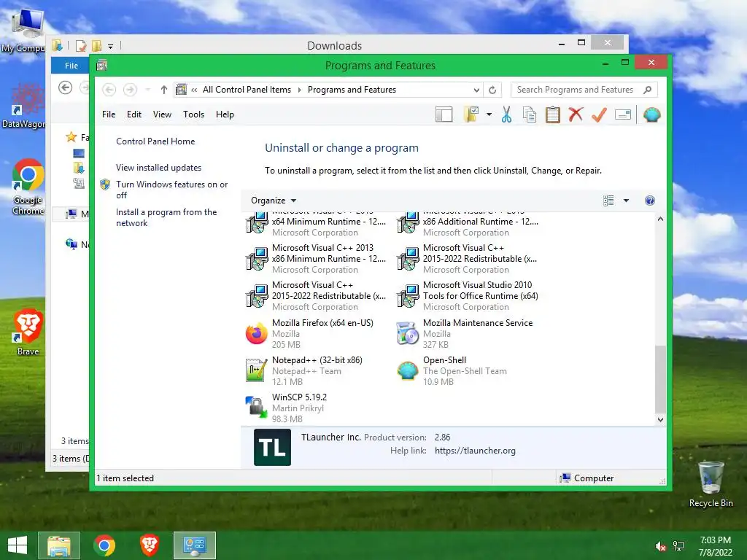Go forward in Programs and Features
The width and height of the screenshot is (747, 560).
pyautogui.click(x=130, y=90)
